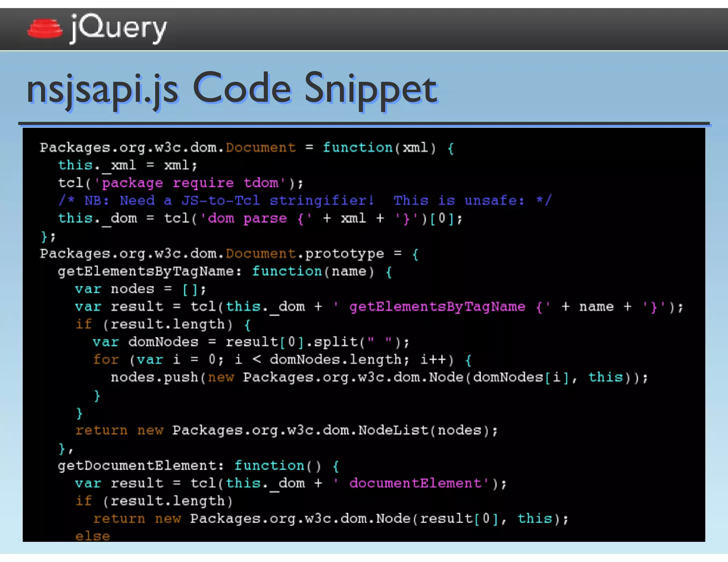
Task: Click the jQuery wordmark in the header
Action: pos(118,28)
